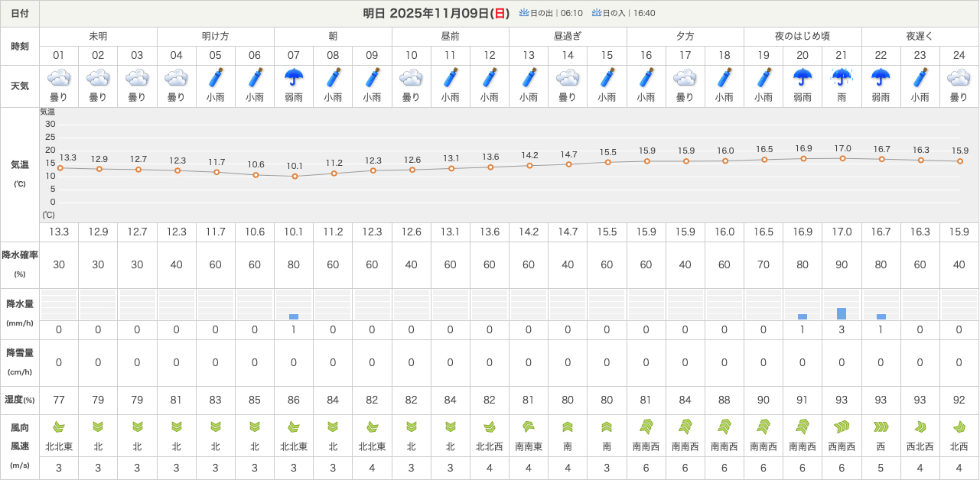
Task: Click the 17.0 temperature point on graph
Action: [x=842, y=158]
